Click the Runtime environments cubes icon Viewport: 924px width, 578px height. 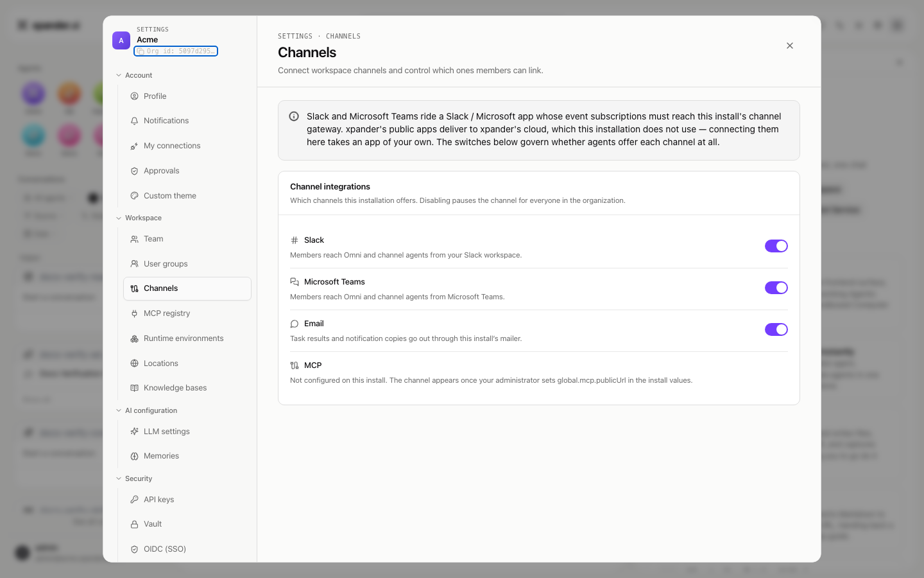point(134,338)
